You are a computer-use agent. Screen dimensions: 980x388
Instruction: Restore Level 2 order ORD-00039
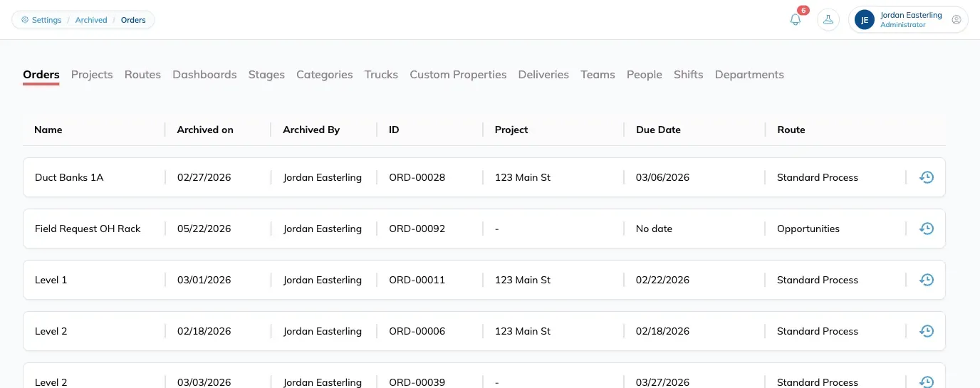(927, 382)
